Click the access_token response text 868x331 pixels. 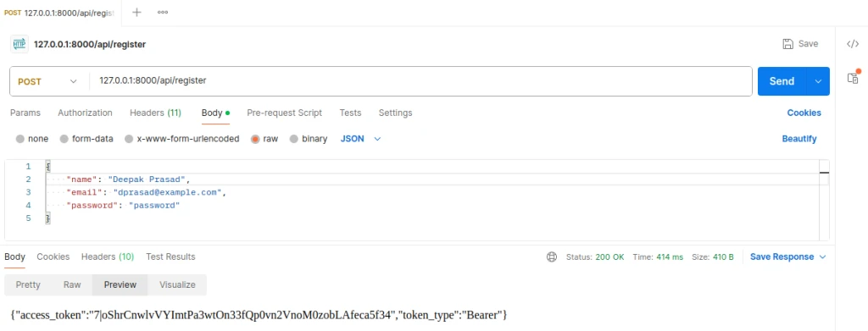pos(259,316)
